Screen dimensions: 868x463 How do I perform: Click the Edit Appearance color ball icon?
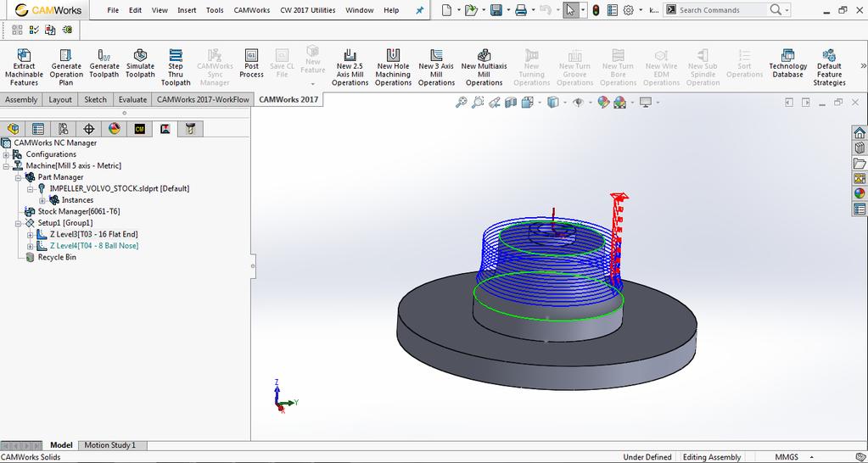pos(603,103)
